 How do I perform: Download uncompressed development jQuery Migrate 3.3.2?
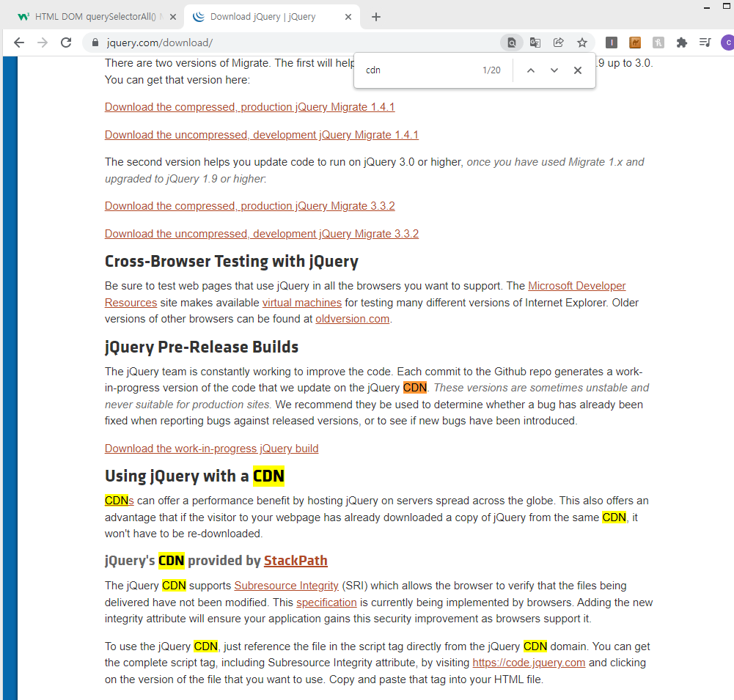pyautogui.click(x=262, y=234)
